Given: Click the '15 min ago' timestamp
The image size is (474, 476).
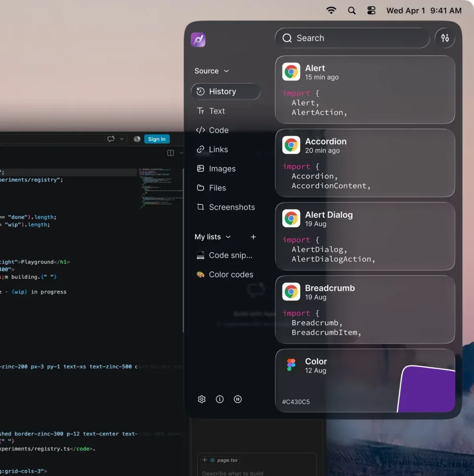Looking at the screenshot, I should tap(321, 77).
